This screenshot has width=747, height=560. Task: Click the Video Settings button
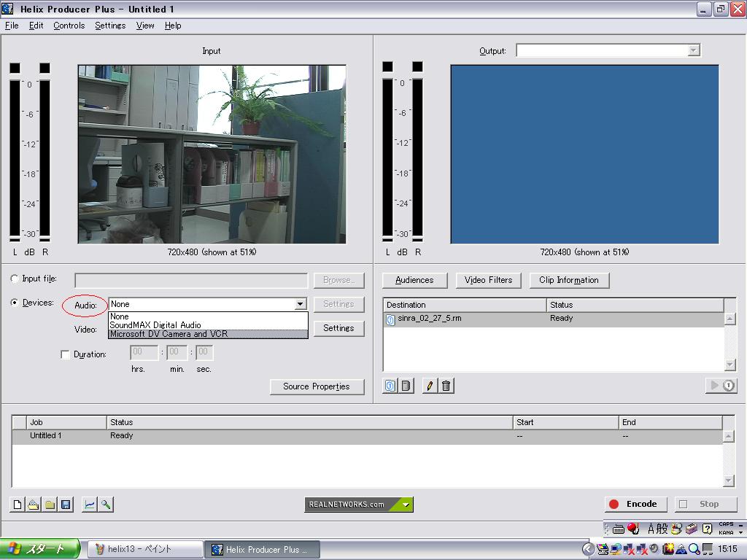338,328
